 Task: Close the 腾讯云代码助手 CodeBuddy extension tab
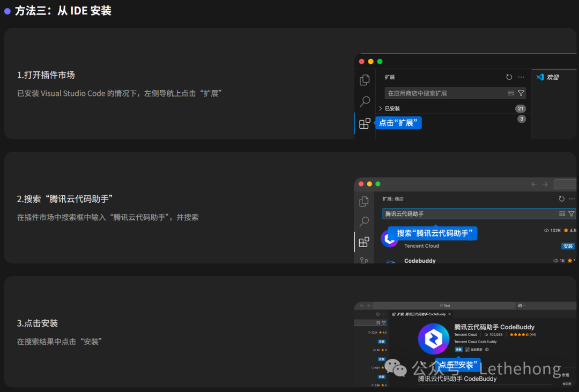pos(449,314)
